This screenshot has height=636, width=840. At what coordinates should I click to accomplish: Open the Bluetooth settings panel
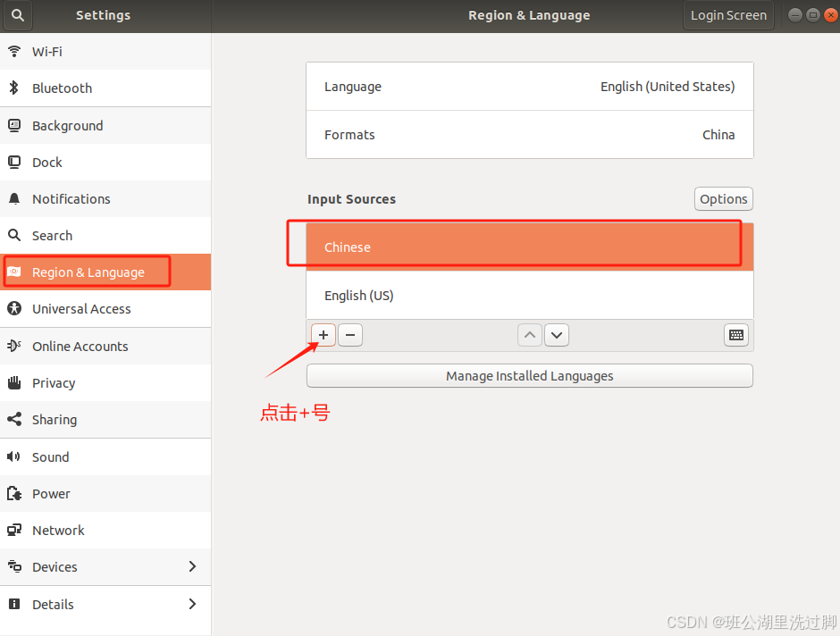click(x=105, y=88)
